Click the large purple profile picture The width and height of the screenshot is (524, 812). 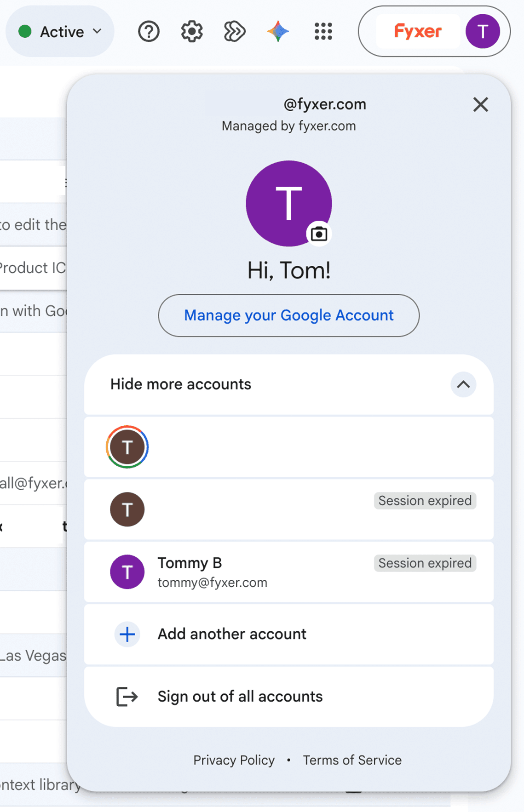pyautogui.click(x=289, y=203)
